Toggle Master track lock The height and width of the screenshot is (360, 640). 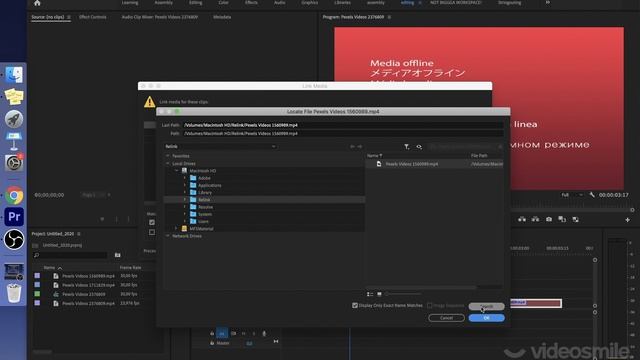(x=212, y=343)
